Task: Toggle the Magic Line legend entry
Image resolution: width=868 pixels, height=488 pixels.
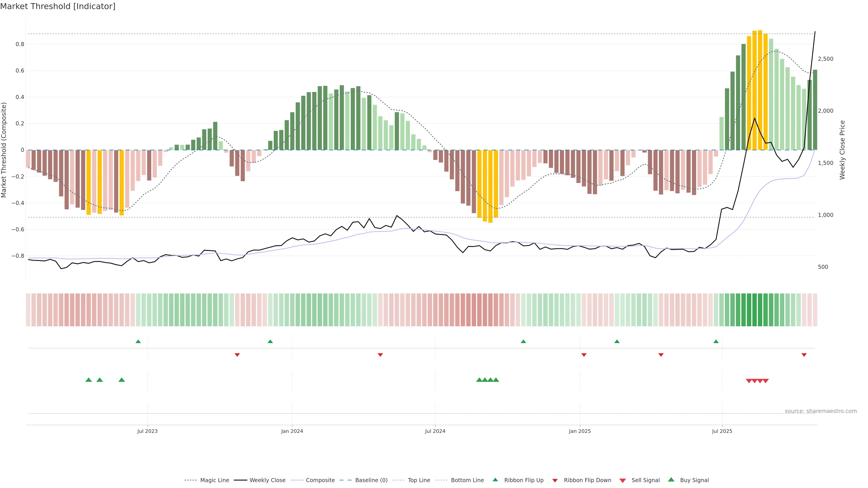Action: [x=214, y=480]
